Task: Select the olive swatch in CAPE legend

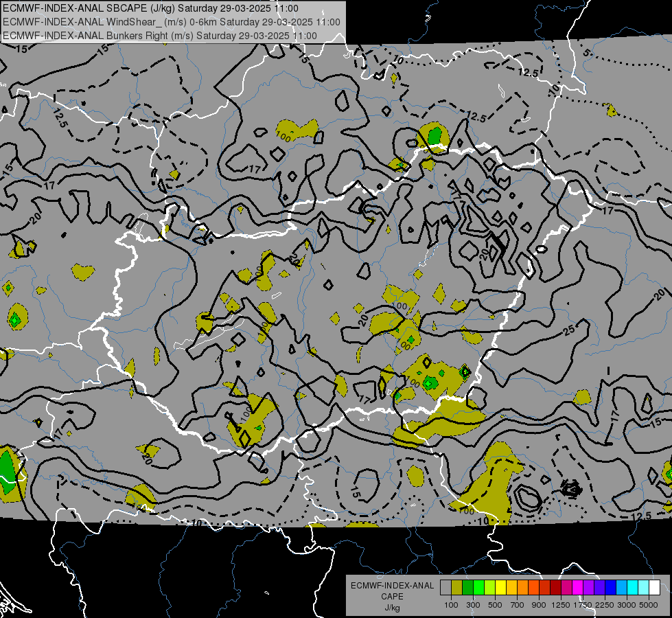Action: coord(457,588)
